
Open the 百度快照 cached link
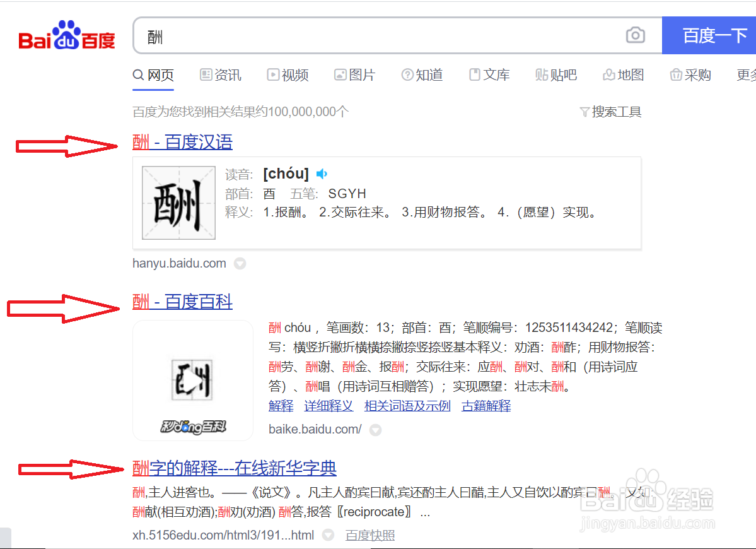[370, 535]
